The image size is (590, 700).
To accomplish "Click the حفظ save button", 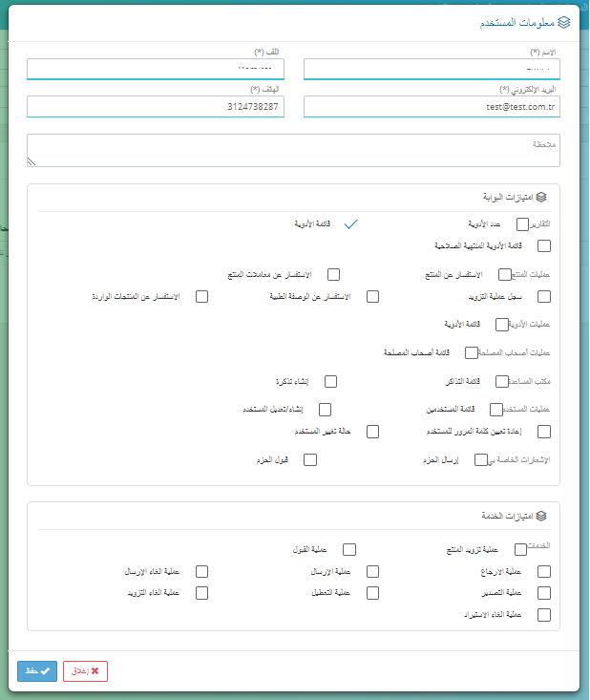I will pos(37,671).
